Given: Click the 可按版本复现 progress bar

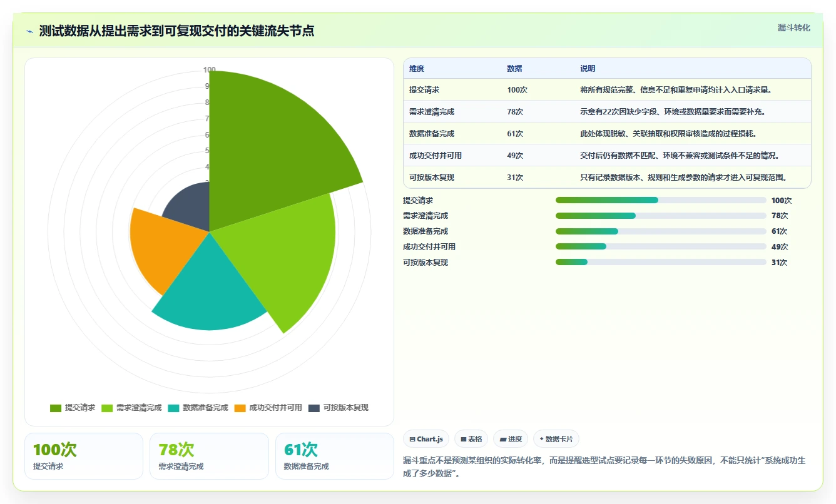Looking at the screenshot, I should tap(661, 262).
